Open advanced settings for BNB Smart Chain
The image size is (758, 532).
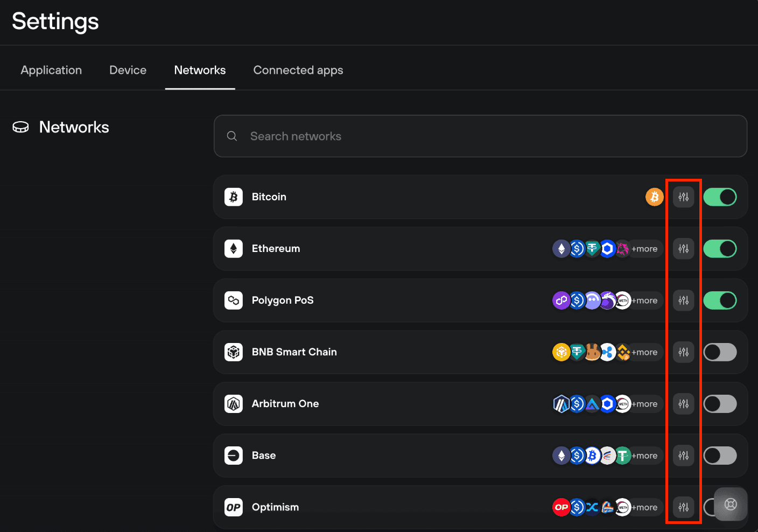[x=684, y=352]
